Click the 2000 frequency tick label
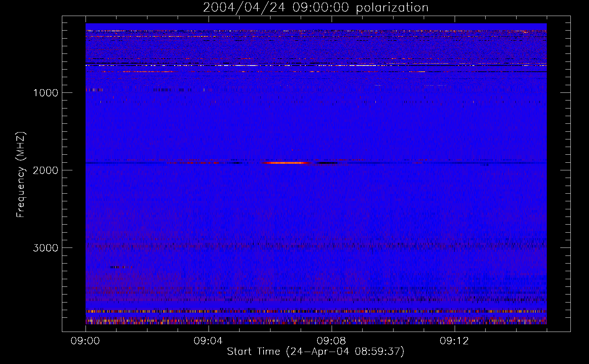This screenshot has height=364, width=589. tap(46, 170)
